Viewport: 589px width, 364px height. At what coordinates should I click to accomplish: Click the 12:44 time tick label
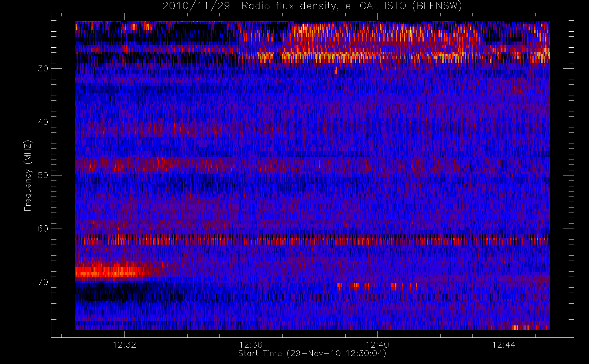pyautogui.click(x=504, y=345)
